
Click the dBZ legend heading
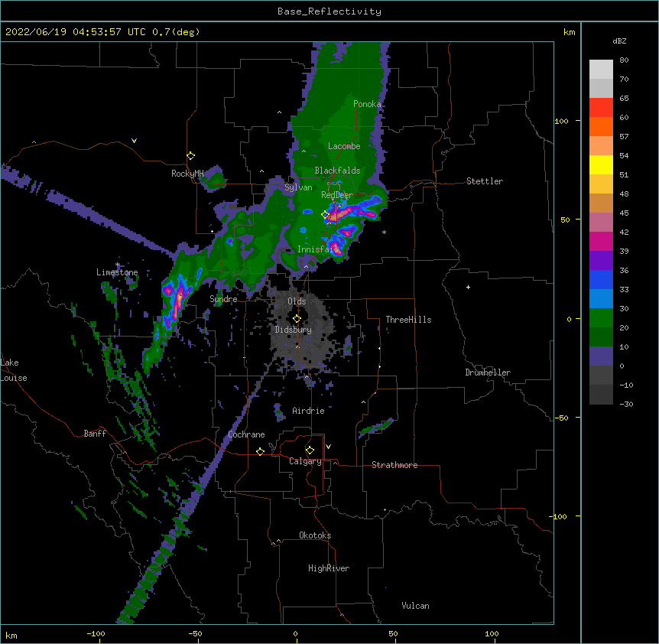pos(619,41)
